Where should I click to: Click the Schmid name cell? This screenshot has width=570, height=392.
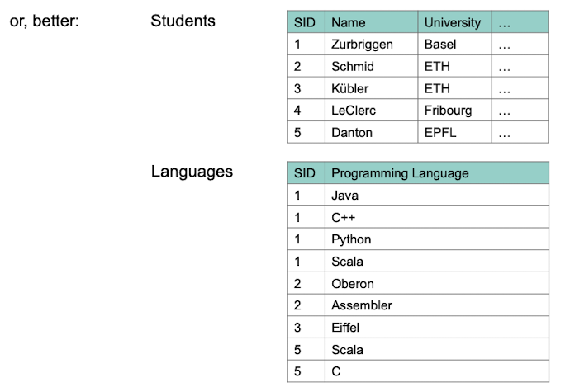[353, 67]
